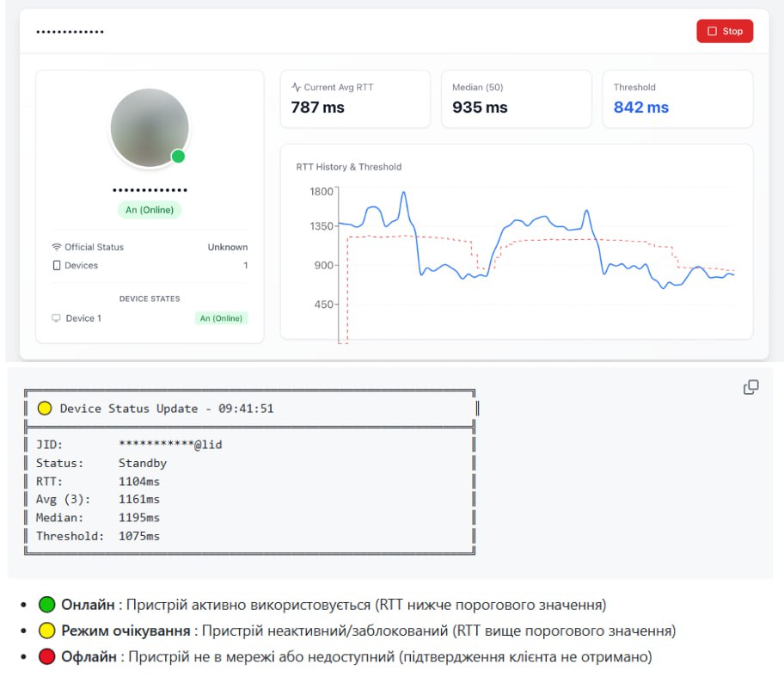Click the wifi icon beside Official Status
The image size is (784, 677).
57,247
